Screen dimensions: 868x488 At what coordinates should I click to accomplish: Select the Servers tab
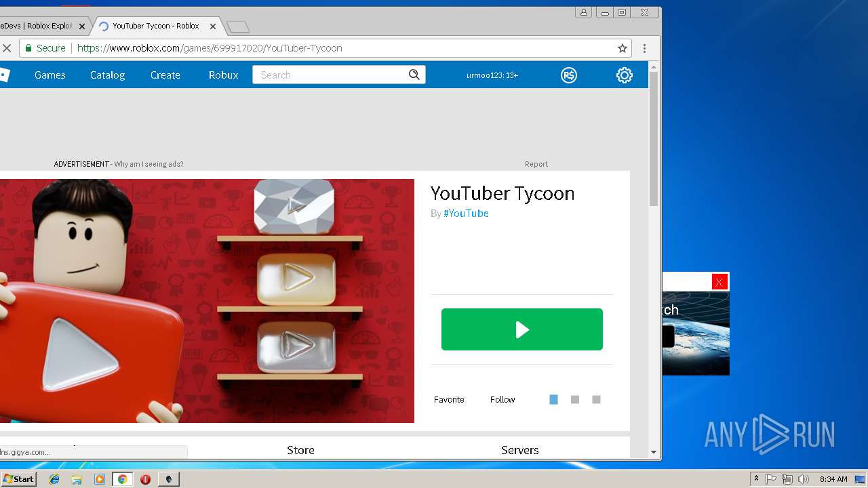click(x=520, y=450)
